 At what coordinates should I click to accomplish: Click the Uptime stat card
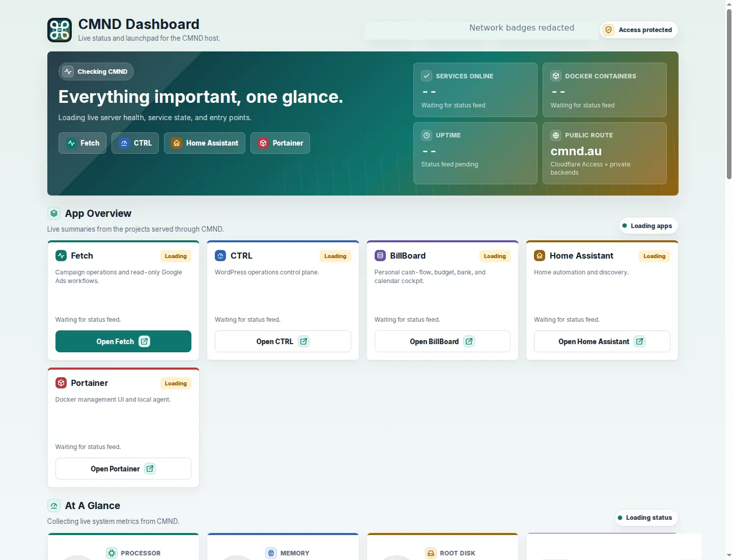[x=475, y=153]
